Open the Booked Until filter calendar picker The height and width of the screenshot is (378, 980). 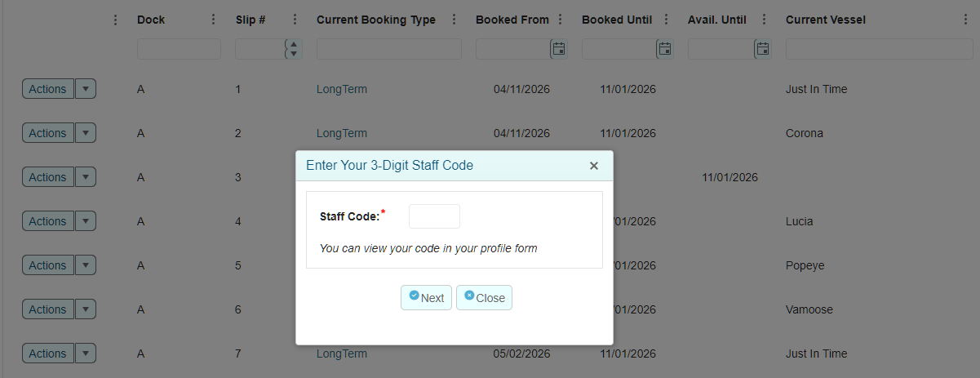point(665,49)
